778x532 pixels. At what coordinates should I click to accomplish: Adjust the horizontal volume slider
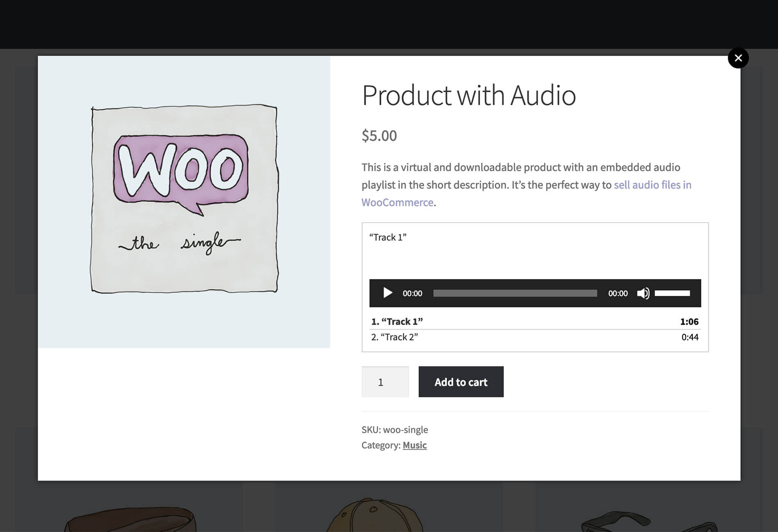click(672, 293)
